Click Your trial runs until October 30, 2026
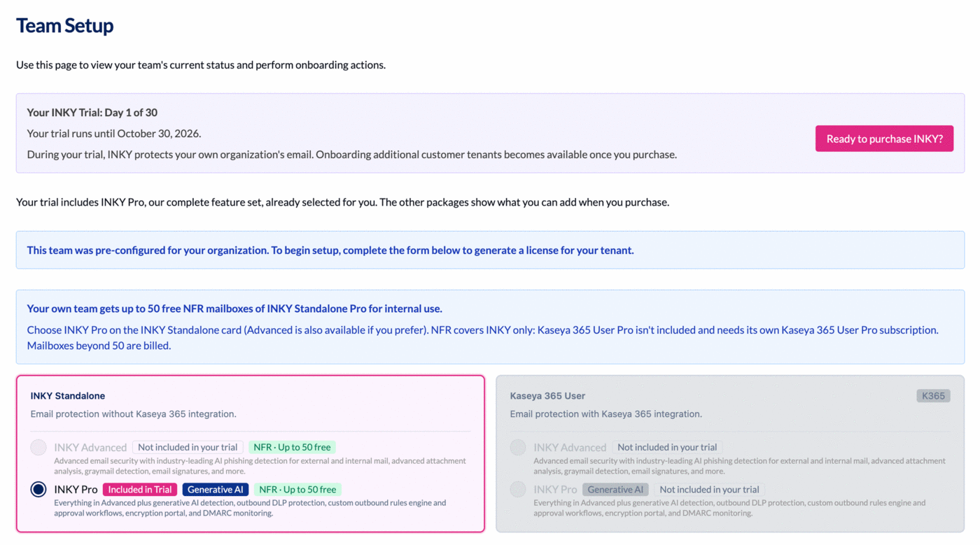The image size is (980, 545). 114,134
